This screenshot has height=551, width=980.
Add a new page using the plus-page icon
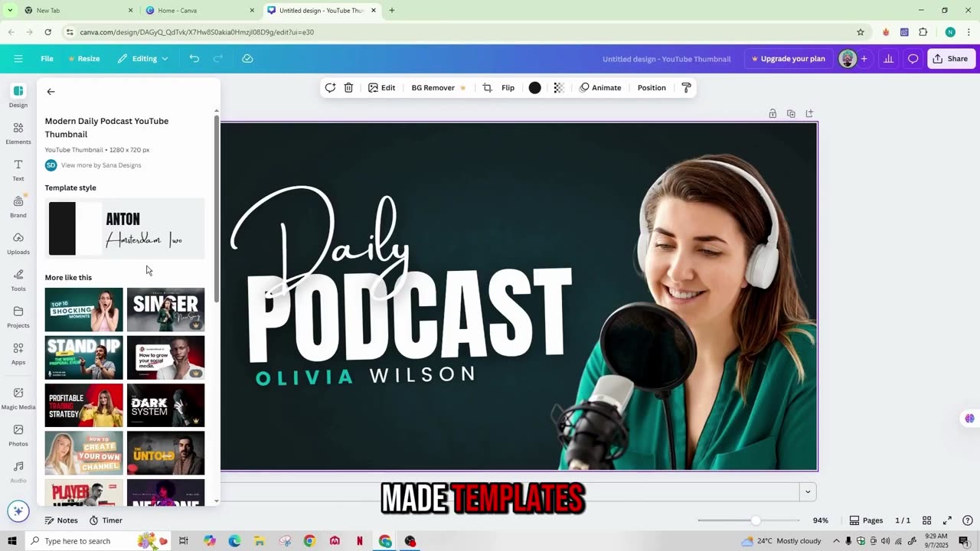click(x=809, y=114)
